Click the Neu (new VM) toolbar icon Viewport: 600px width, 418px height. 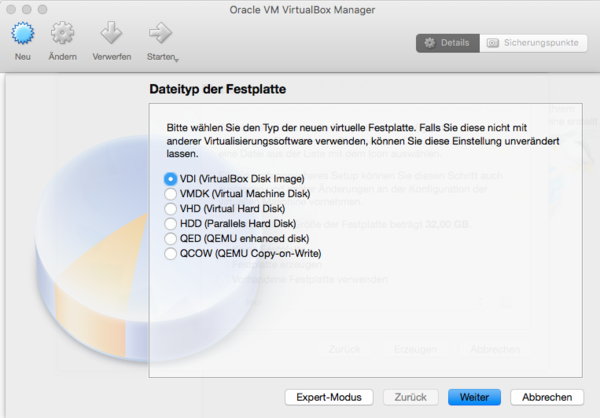click(x=23, y=35)
